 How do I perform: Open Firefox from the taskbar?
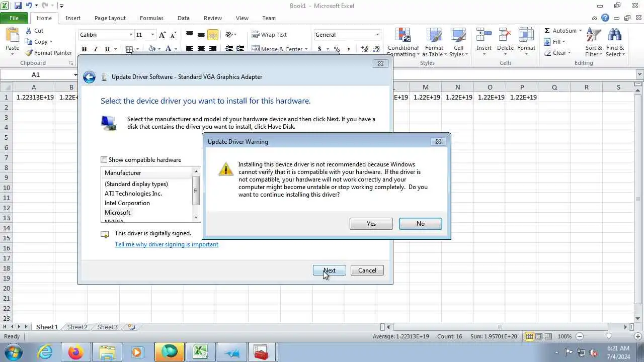tap(76, 352)
